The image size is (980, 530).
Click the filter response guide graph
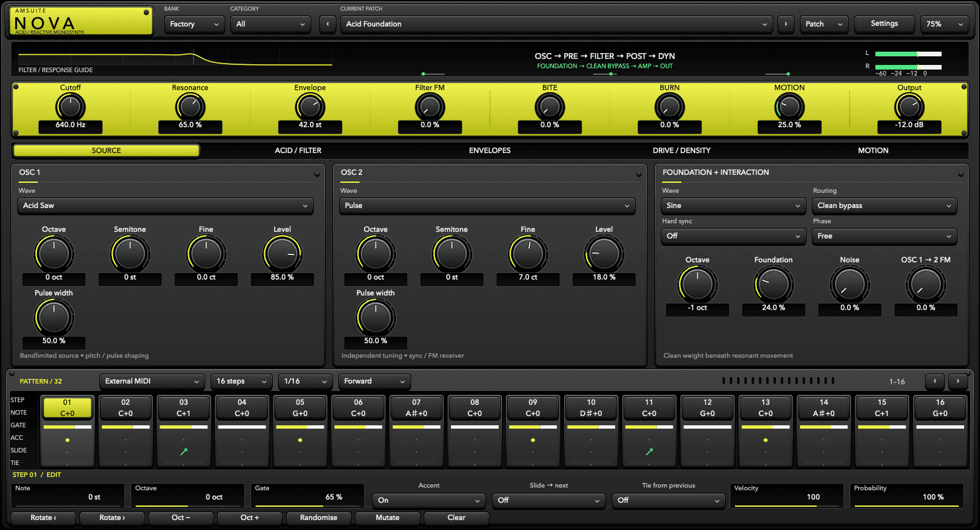[175, 59]
